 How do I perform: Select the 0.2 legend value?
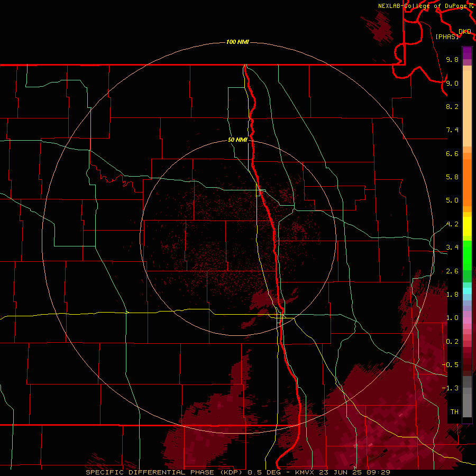point(452,342)
